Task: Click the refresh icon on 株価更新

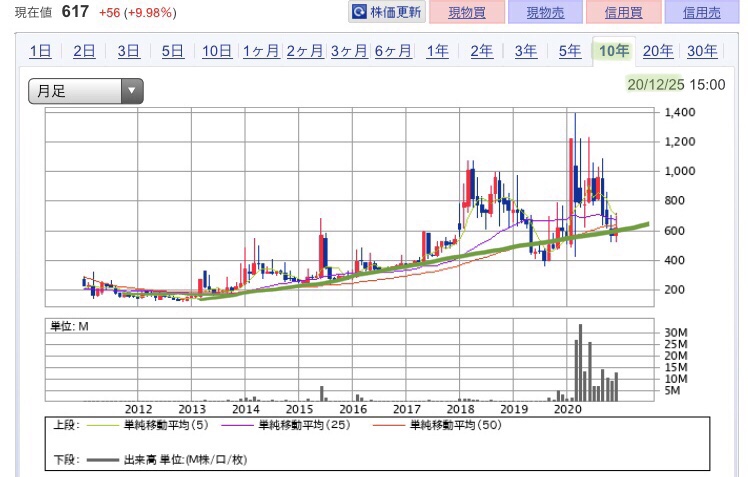Action: coord(359,12)
